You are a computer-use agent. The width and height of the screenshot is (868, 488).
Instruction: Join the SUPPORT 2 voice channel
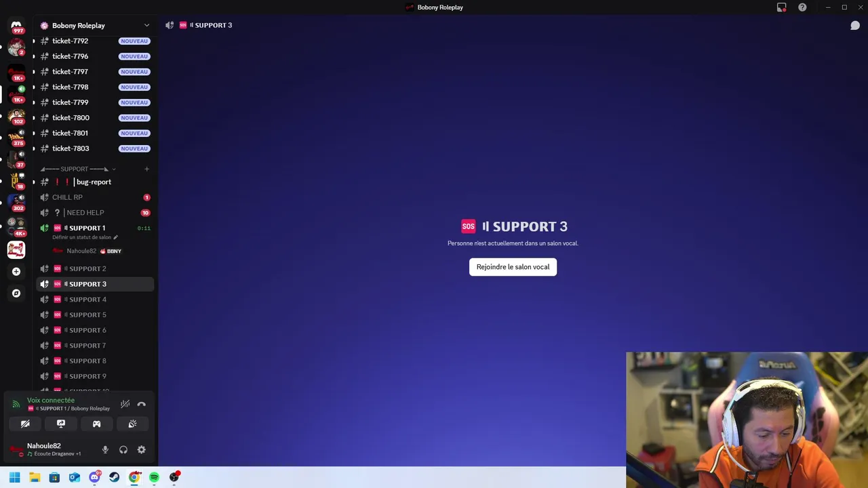[95, 268]
